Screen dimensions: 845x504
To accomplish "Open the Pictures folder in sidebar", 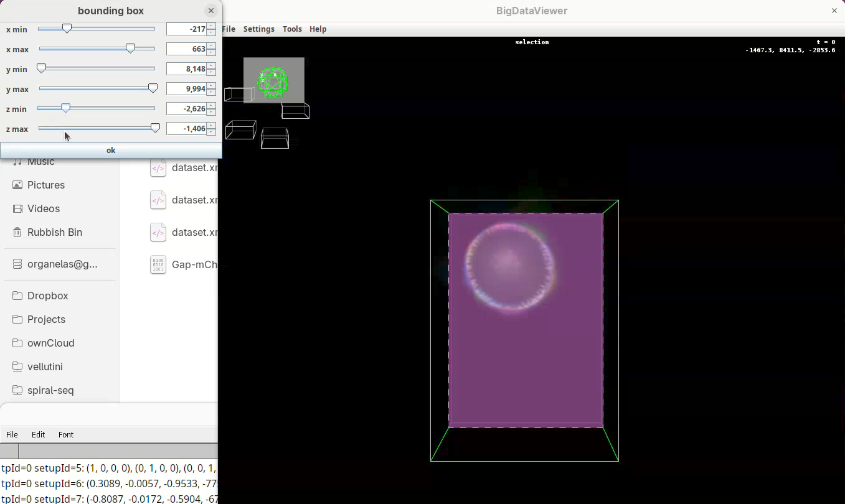I will coord(45,185).
